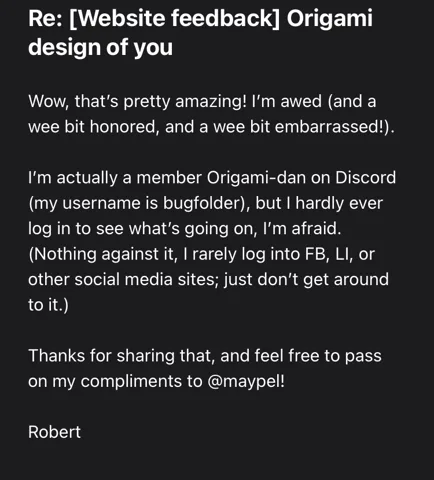Click the Origami-dan server name
The width and height of the screenshot is (434, 480).
coord(256,177)
